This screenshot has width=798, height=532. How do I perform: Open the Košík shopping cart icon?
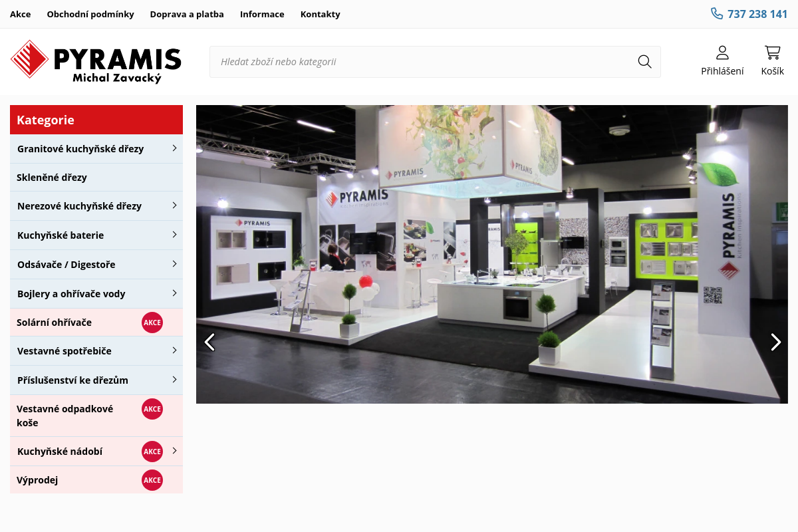point(772,53)
